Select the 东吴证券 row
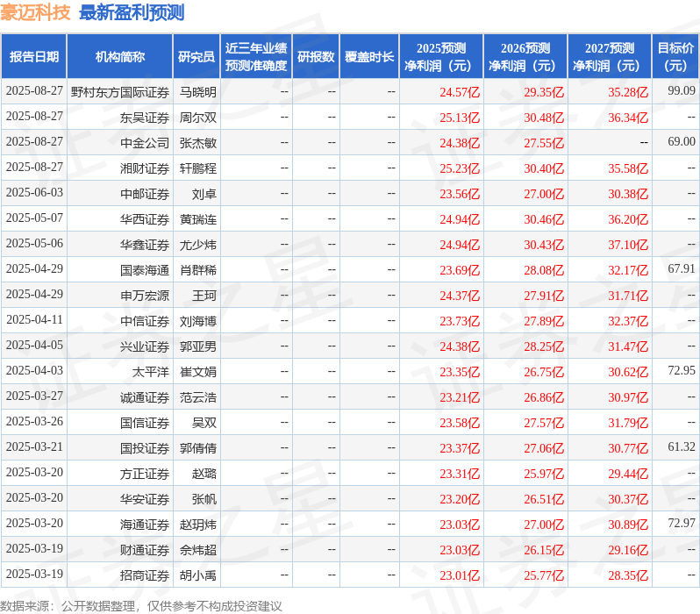Viewport: 700px width, 614px height. (x=350, y=118)
